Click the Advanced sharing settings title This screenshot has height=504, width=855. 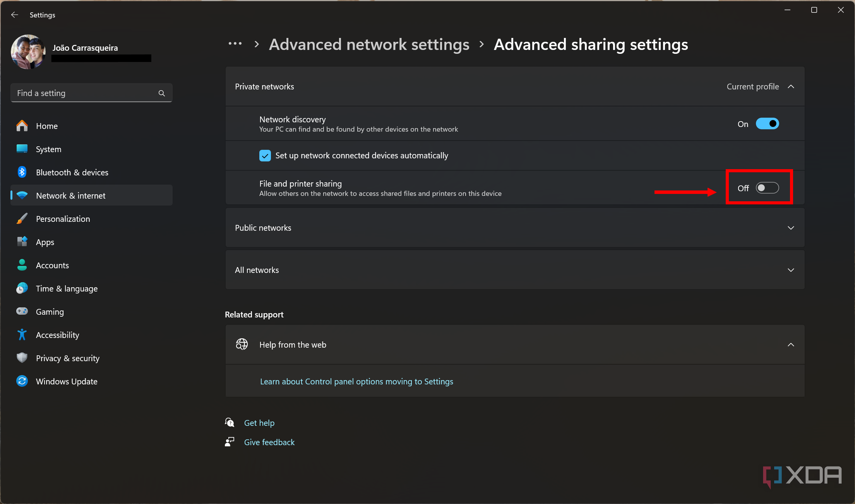(591, 45)
